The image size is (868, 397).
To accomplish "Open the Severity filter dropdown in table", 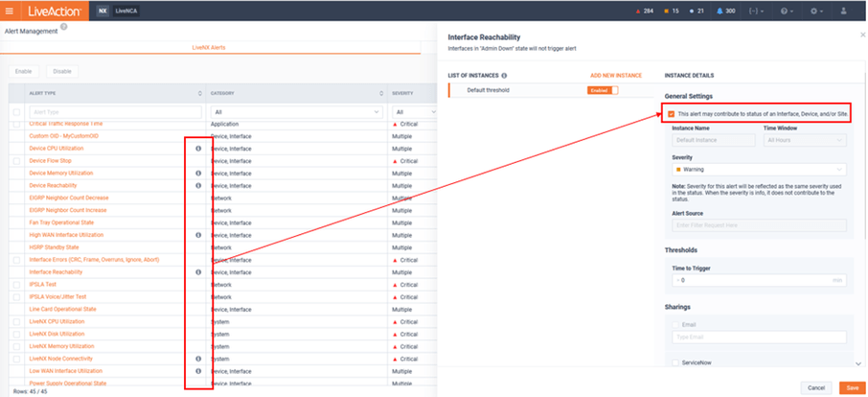I will point(414,112).
